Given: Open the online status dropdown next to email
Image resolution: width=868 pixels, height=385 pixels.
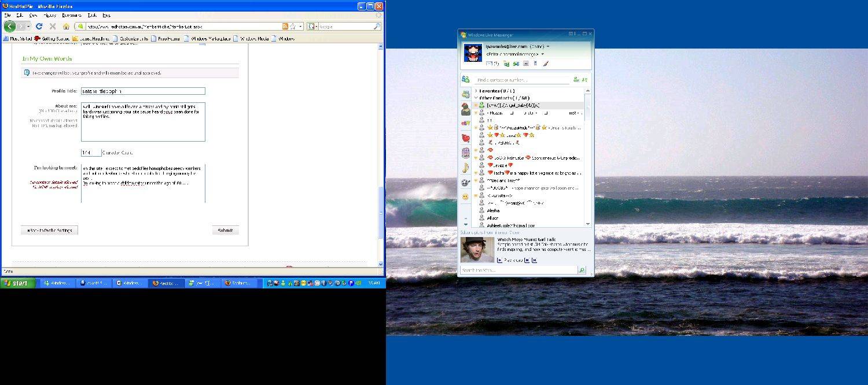Looking at the screenshot, I should (x=548, y=46).
